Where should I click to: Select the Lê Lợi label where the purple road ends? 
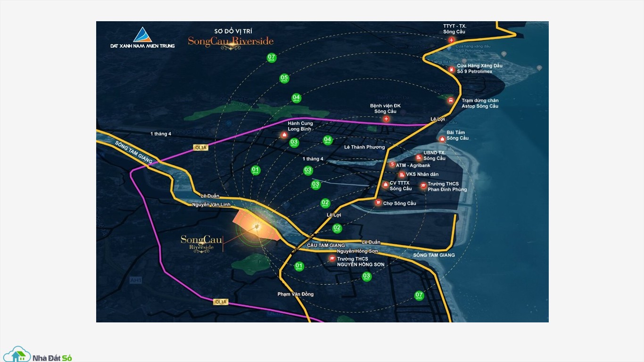click(438, 119)
